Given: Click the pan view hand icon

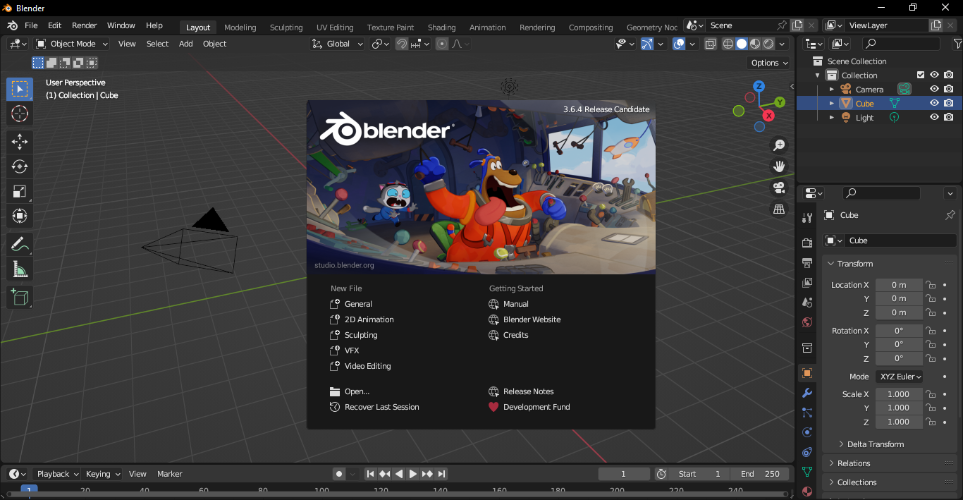Looking at the screenshot, I should (779, 166).
